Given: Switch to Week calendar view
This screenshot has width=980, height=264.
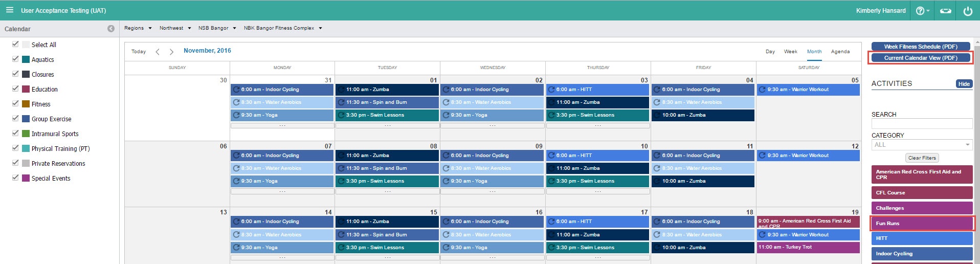Looking at the screenshot, I should [790, 52].
